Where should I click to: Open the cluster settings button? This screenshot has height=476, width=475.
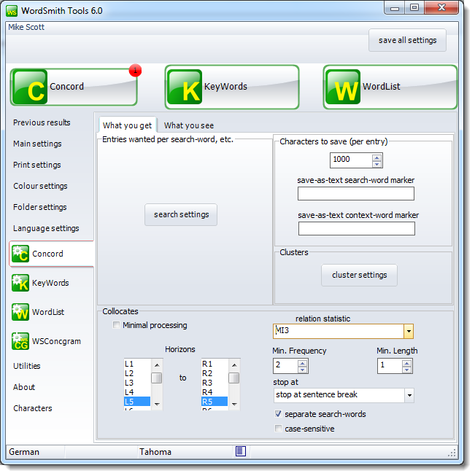click(x=359, y=275)
